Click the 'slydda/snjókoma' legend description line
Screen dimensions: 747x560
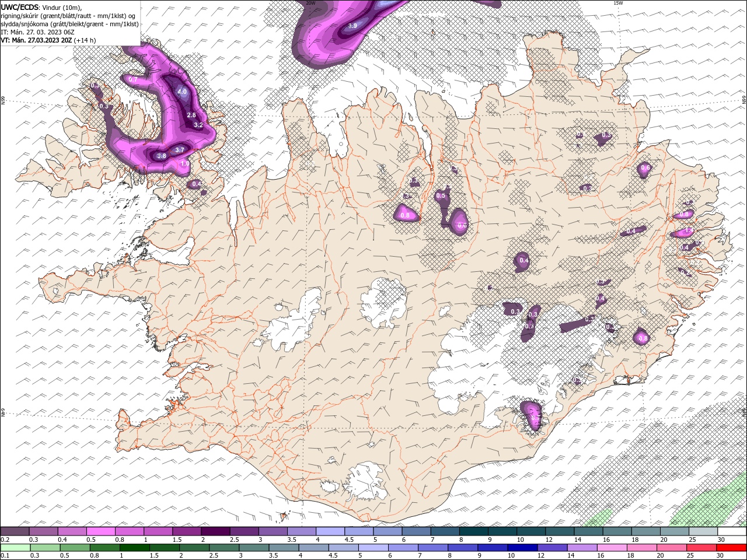click(x=70, y=24)
